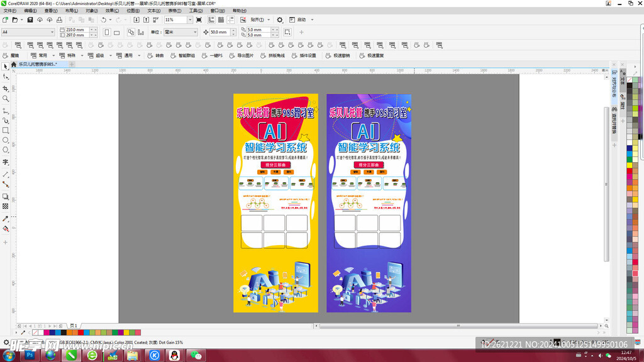
Task: Click the page width 210.0 mm field
Action: [x=77, y=30]
